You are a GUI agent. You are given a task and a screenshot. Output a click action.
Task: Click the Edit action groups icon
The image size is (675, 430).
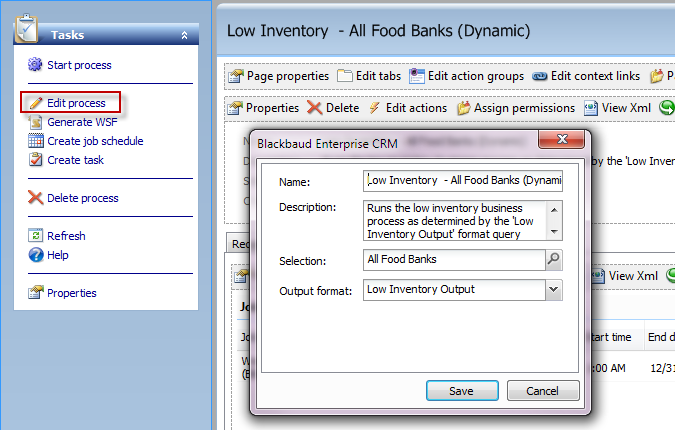coord(417,76)
